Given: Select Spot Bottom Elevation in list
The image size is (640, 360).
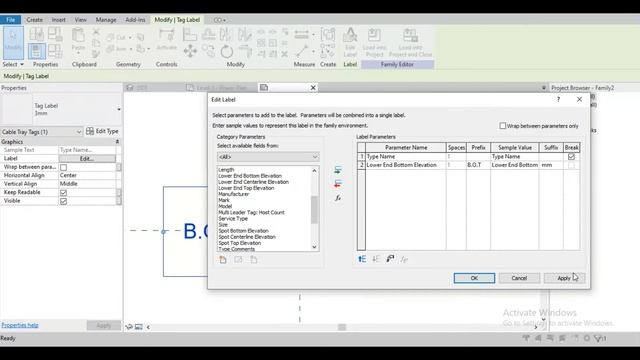Looking at the screenshot, I should click(x=243, y=231).
